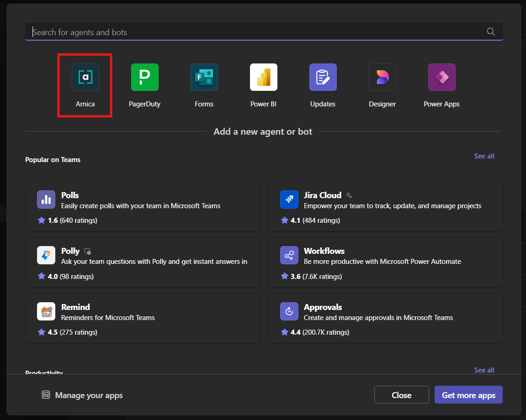This screenshot has width=526, height=420.
Task: Click the Get more apps button
Action: tap(468, 395)
